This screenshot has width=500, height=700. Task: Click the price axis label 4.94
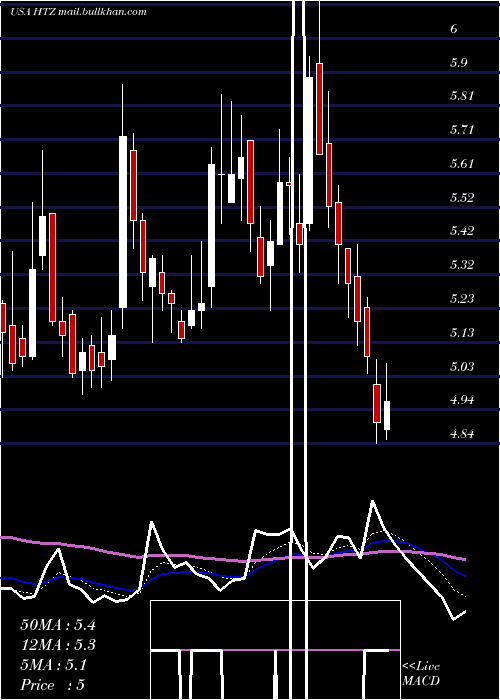pos(461,400)
